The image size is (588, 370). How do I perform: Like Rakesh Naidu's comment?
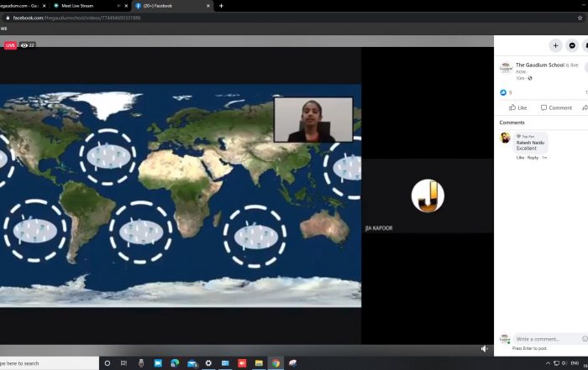pos(520,158)
